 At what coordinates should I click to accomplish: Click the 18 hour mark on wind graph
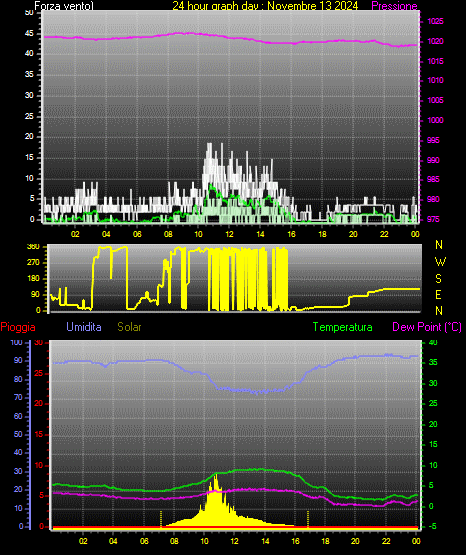point(322,234)
